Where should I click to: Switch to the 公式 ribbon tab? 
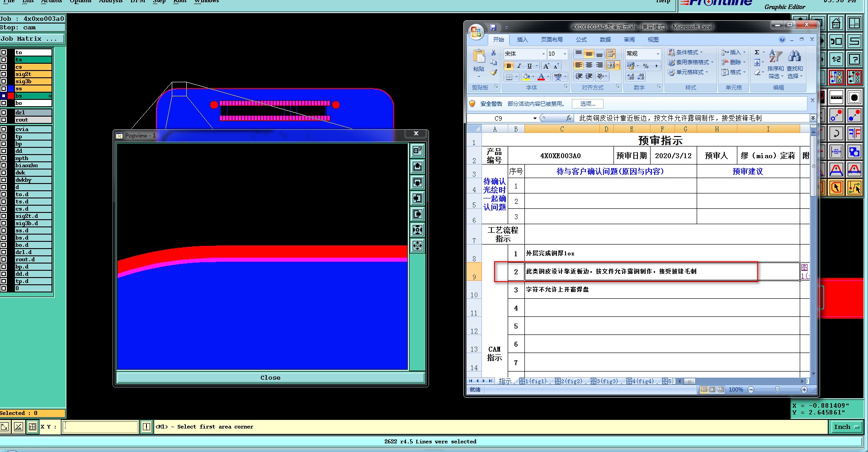click(x=581, y=40)
